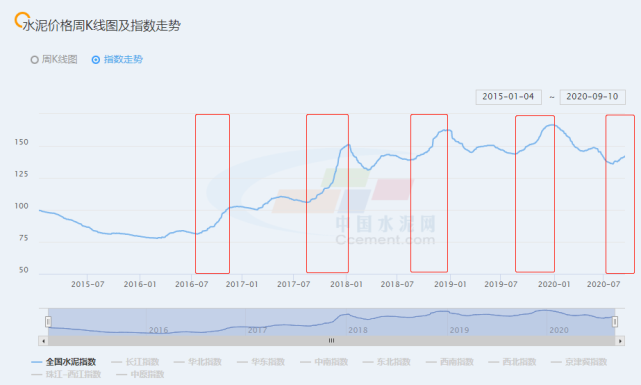Click the 2017 label in the navigator
Image resolution: width=641 pixels, height=385 pixels.
pos(258,330)
